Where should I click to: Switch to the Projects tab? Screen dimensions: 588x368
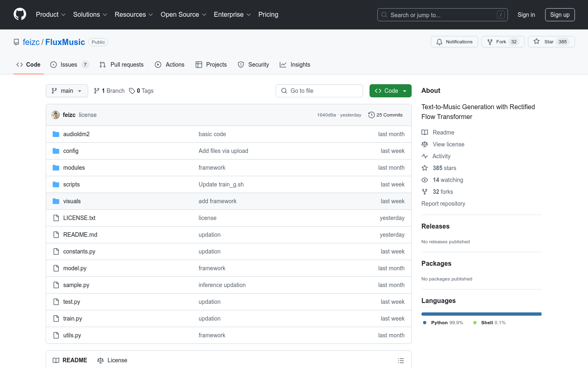pyautogui.click(x=211, y=65)
